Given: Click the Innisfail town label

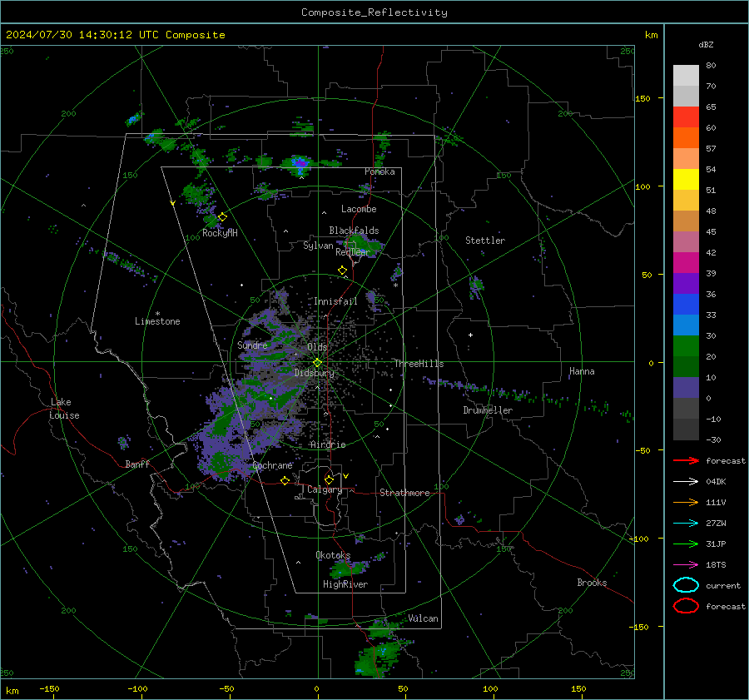Looking at the screenshot, I should pos(335,301).
